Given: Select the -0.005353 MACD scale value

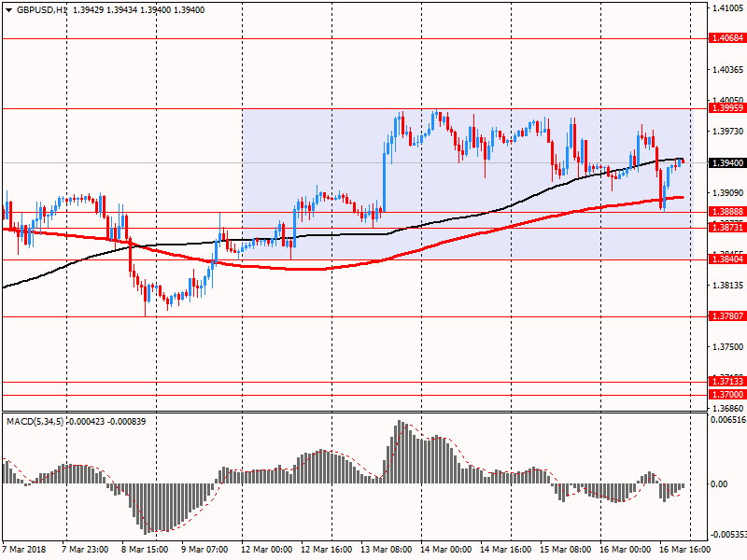Looking at the screenshot, I should point(726,535).
